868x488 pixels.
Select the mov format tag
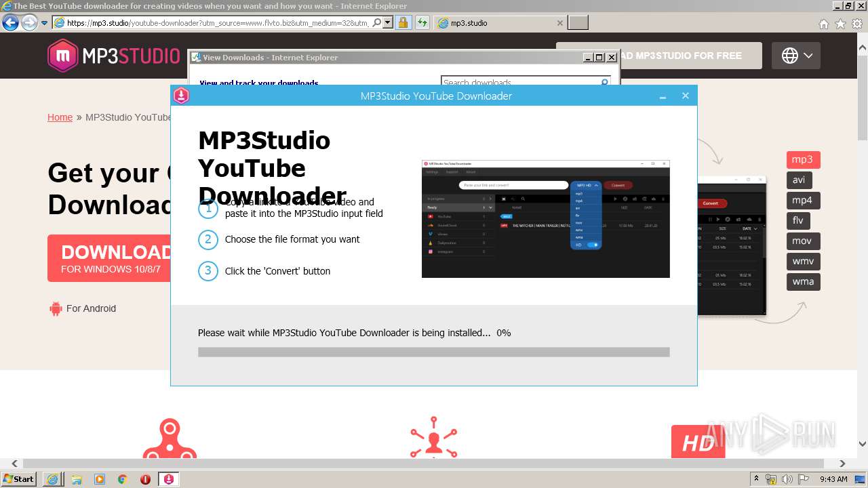804,241
